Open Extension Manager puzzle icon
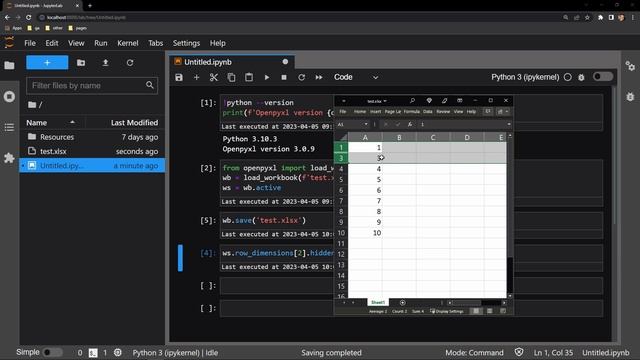The height and width of the screenshot is (360, 640). click(x=9, y=158)
